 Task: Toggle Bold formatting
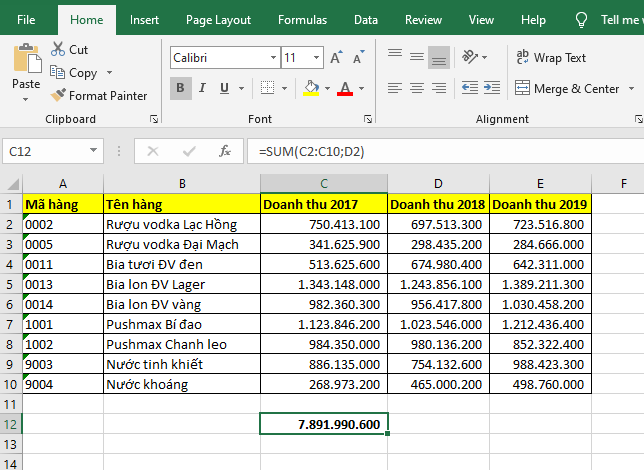tap(180, 88)
